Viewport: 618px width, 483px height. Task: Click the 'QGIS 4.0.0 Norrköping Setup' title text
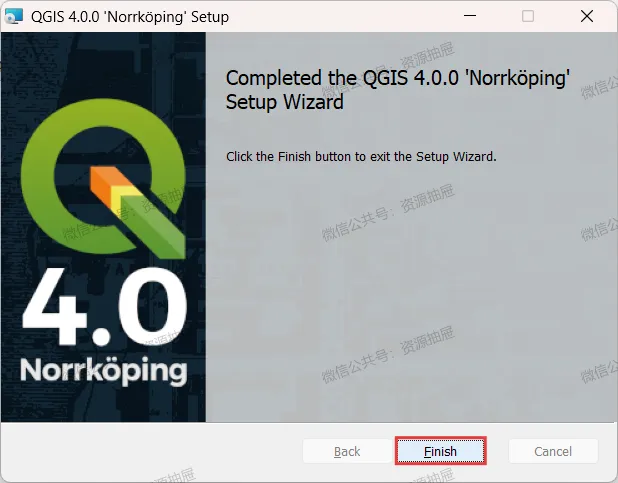tap(130, 17)
